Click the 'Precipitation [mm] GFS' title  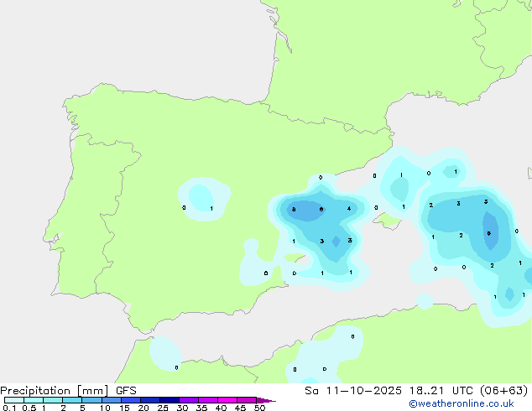coord(68,391)
